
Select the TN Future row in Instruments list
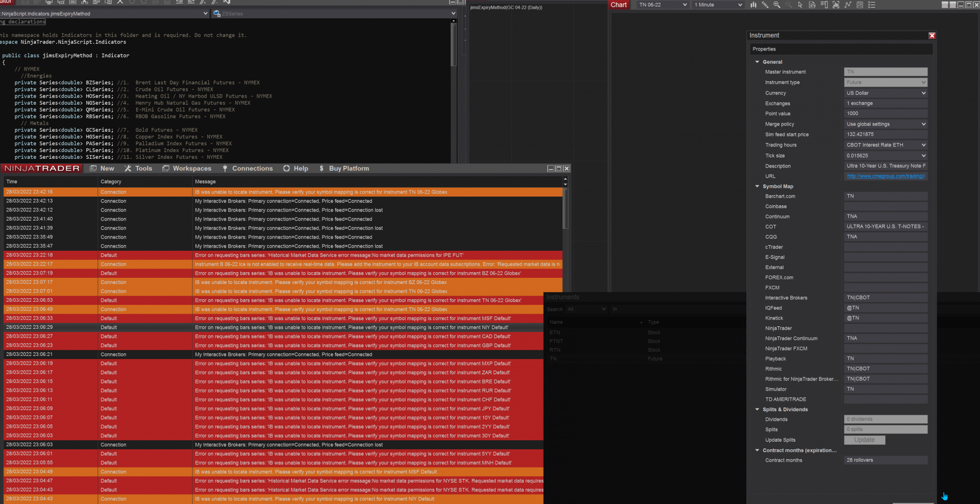pos(647,359)
